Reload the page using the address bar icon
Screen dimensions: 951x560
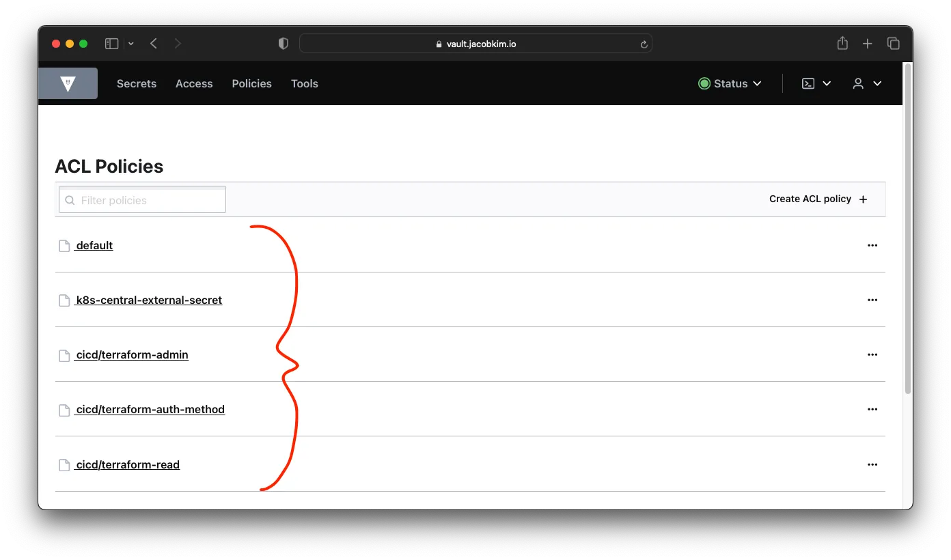click(x=643, y=43)
